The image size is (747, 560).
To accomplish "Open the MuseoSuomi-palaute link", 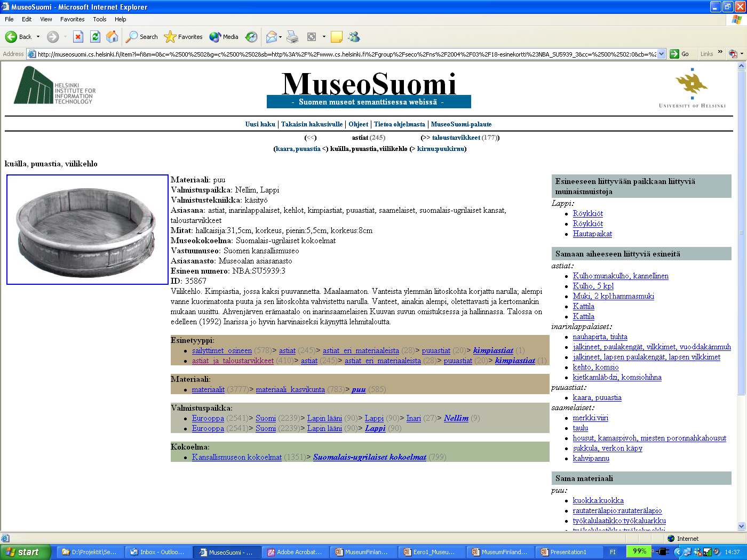I will [462, 124].
